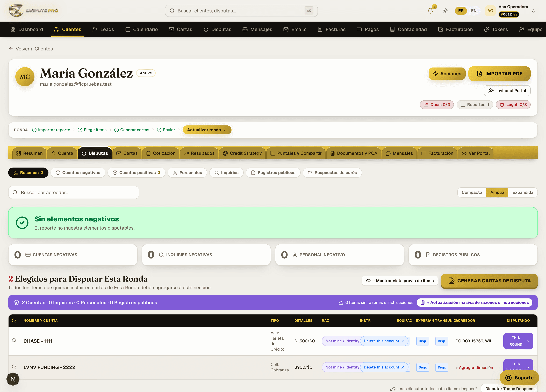Image resolution: width=546 pixels, height=392 pixels.
Task: Open Tokens in top navigation
Action: tap(496, 29)
